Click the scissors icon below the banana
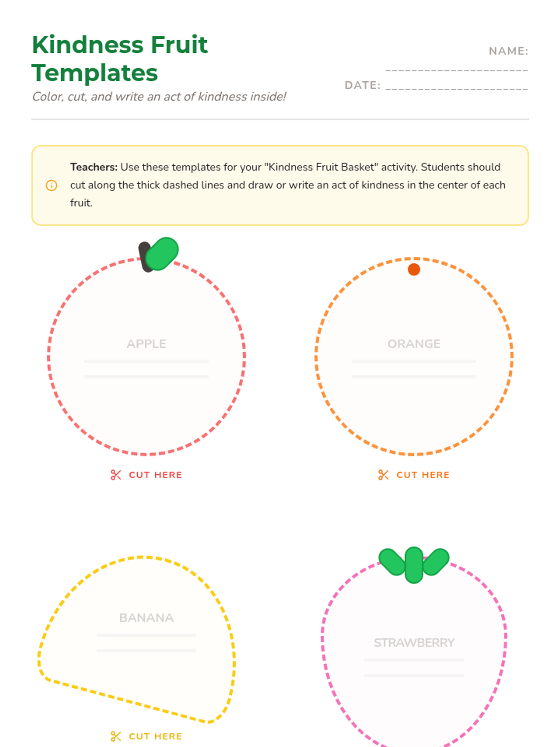This screenshot has width=560, height=747. click(116, 736)
